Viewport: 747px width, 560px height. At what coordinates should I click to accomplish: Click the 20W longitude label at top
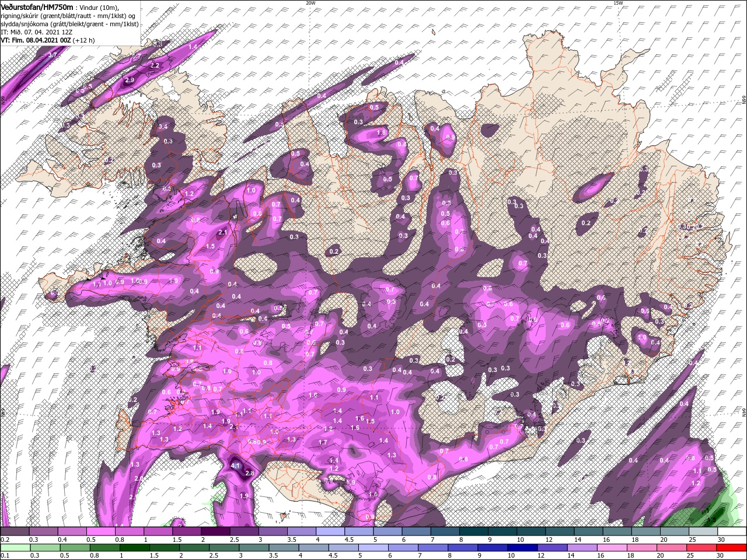click(x=310, y=3)
